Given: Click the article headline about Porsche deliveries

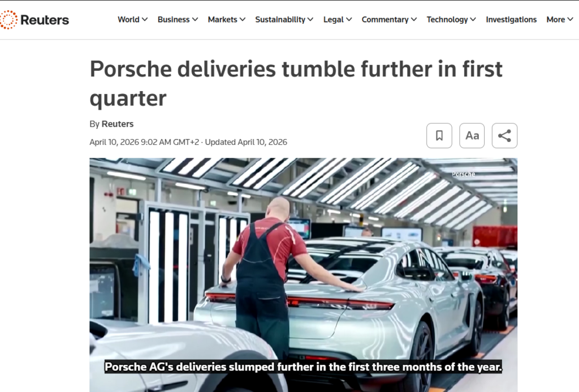Looking at the screenshot, I should pyautogui.click(x=296, y=84).
